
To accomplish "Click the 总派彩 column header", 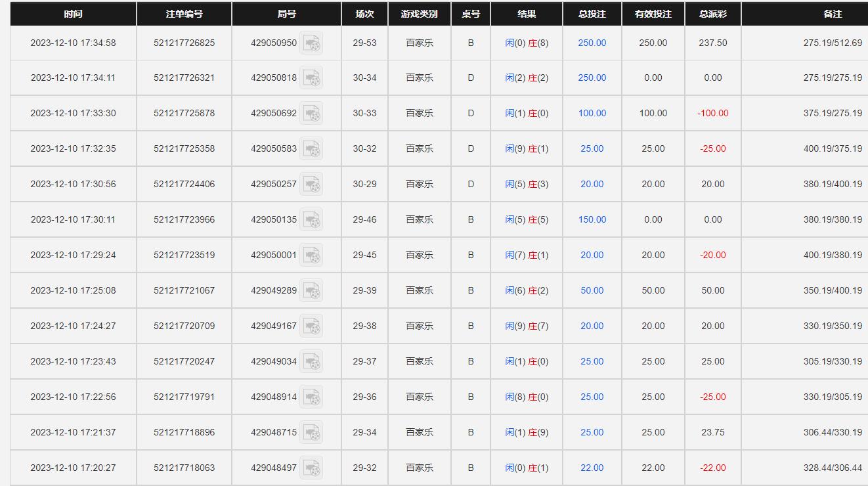I will (713, 14).
